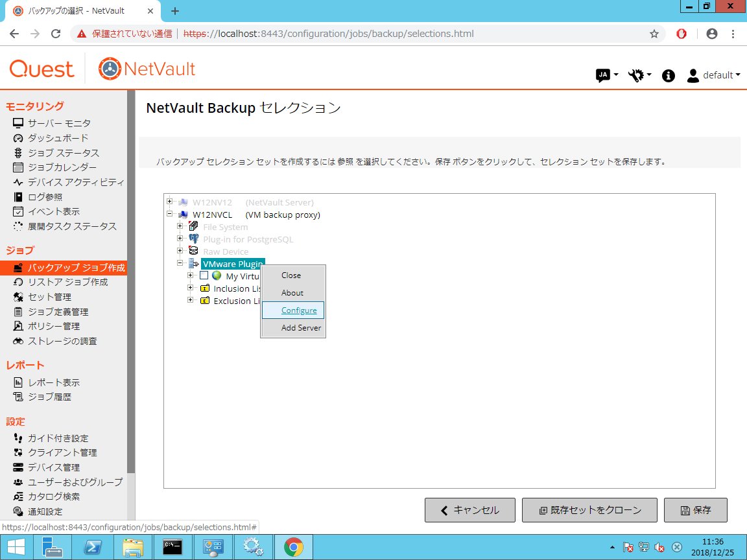Viewport: 747px width, 560px height.
Task: Open ガイド付き設定 page
Action: (x=58, y=438)
